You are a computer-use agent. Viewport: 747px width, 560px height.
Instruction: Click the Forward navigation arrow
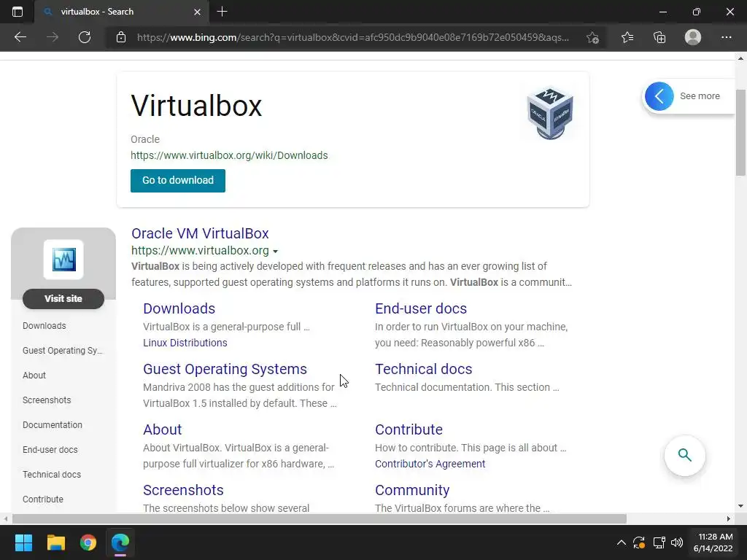point(53,37)
